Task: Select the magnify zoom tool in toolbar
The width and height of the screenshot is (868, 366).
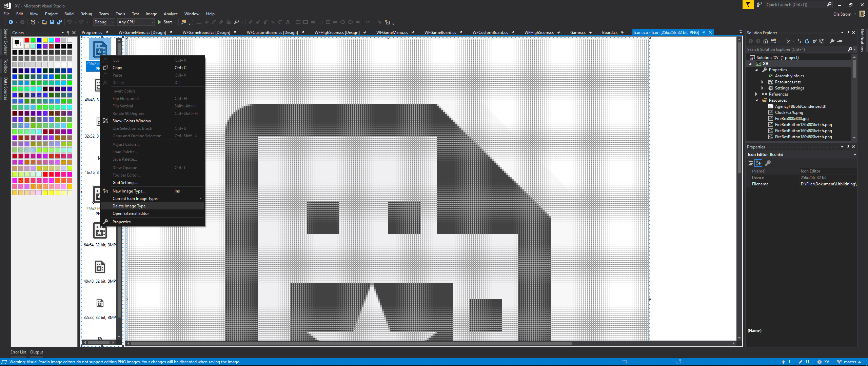Action: click(x=236, y=22)
